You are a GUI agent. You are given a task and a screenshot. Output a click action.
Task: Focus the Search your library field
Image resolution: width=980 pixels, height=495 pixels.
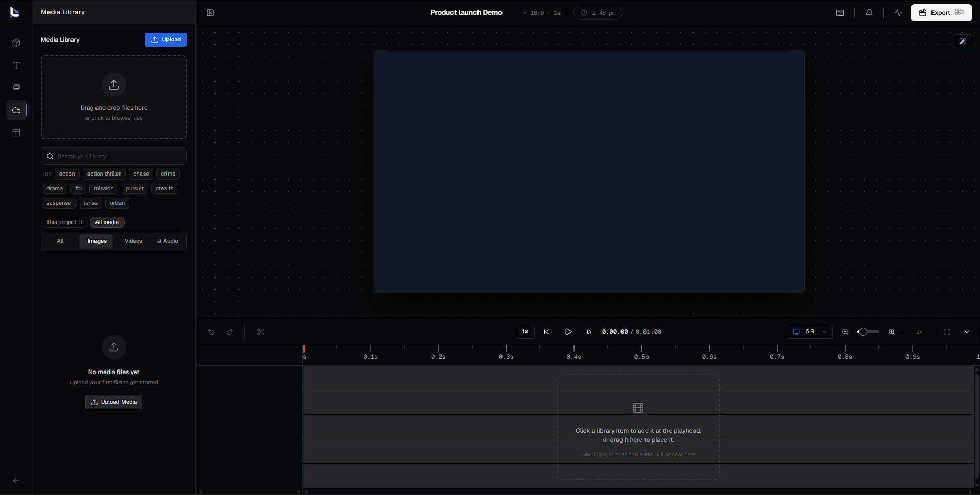tap(114, 156)
